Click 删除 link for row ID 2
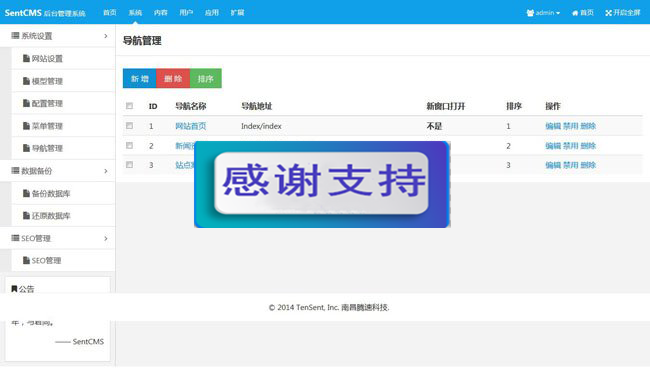The image size is (650, 391). 588,146
